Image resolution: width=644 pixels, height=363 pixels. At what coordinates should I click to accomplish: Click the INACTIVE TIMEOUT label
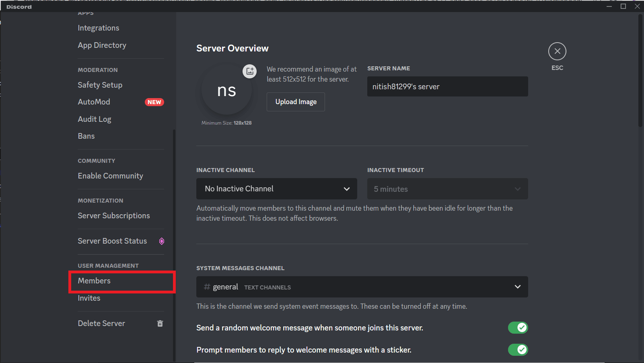pyautogui.click(x=395, y=170)
